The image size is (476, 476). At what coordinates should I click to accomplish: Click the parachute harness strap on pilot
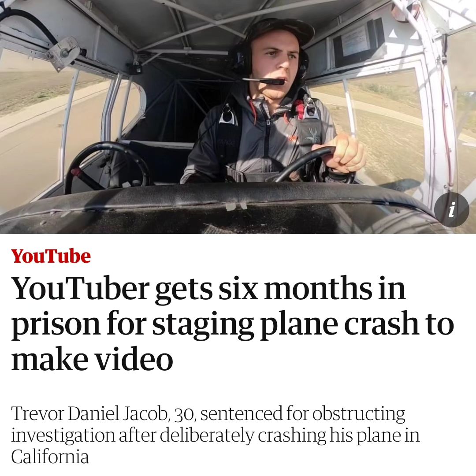click(309, 124)
